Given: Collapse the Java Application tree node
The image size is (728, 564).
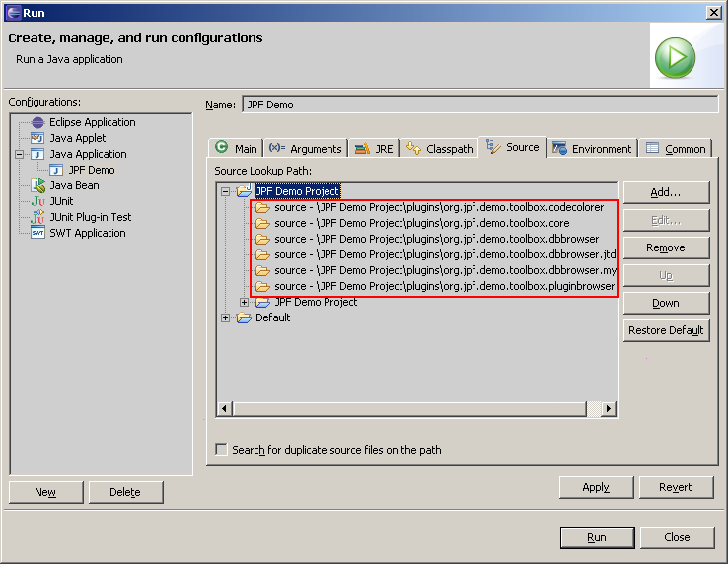Looking at the screenshot, I should click(x=19, y=154).
